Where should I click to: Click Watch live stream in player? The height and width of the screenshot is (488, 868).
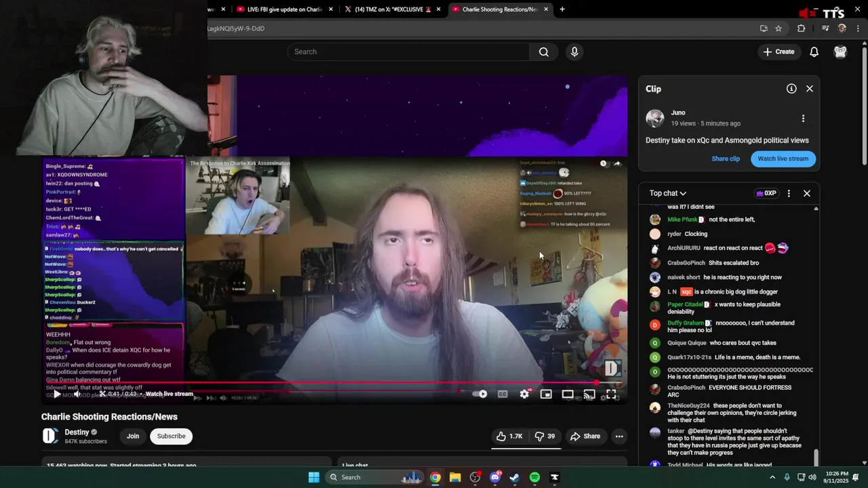tap(169, 394)
